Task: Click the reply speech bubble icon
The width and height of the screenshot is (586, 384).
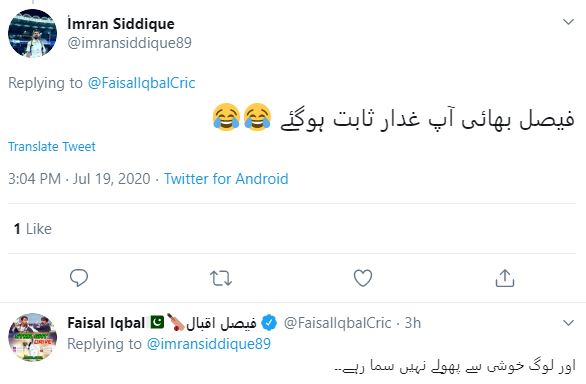Action: coord(79,278)
